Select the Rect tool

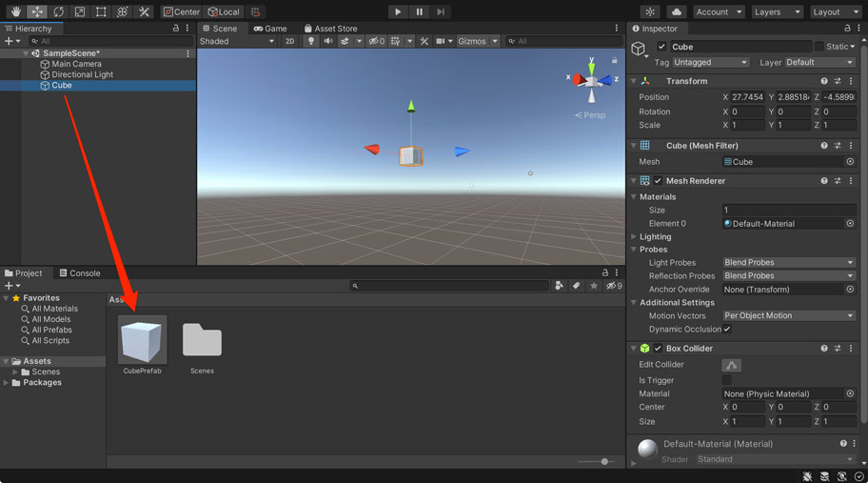point(101,11)
